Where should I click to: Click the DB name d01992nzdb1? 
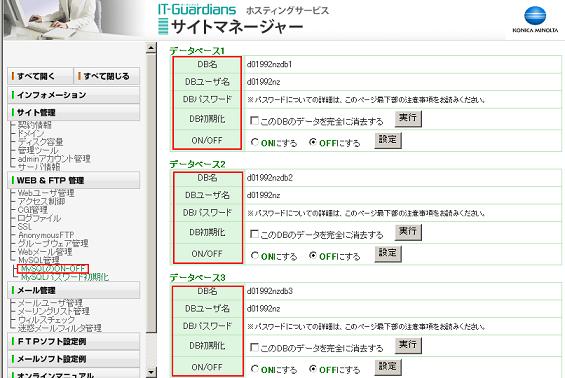click(x=270, y=65)
